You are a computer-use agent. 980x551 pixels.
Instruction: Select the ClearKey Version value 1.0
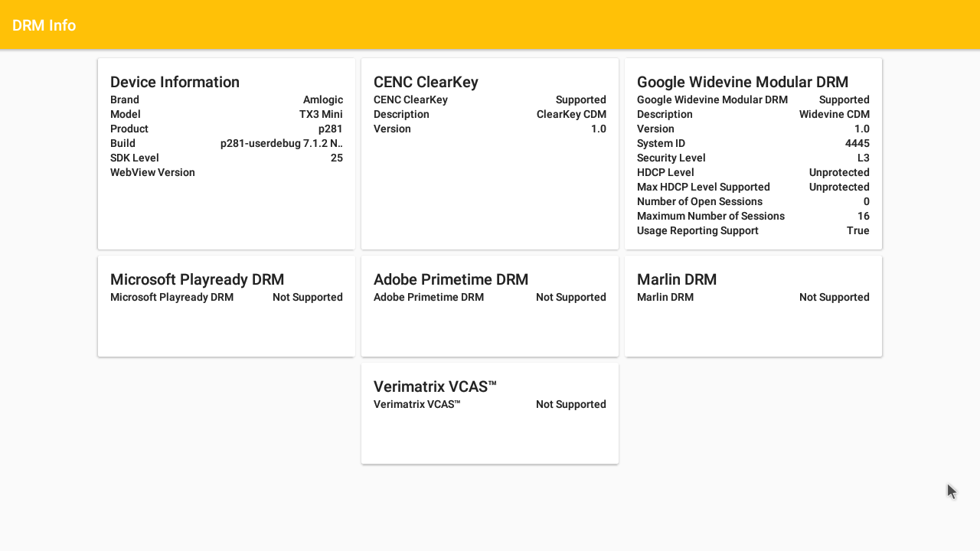[599, 129]
